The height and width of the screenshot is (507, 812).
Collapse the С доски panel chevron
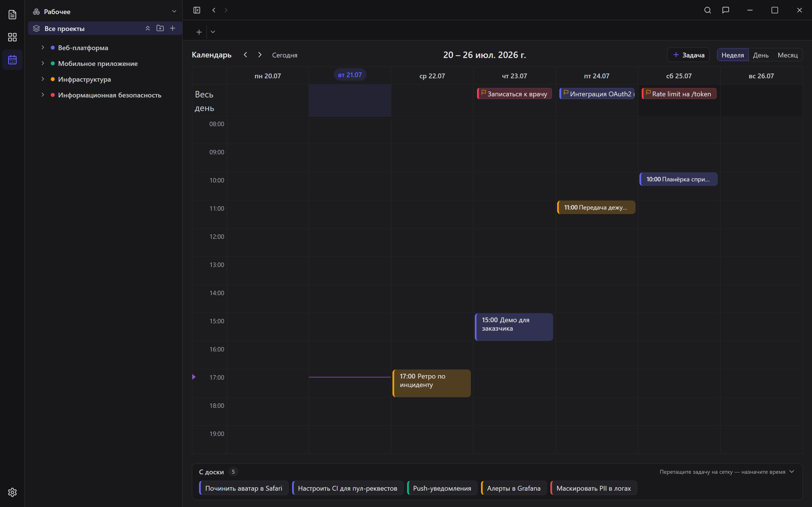(792, 472)
